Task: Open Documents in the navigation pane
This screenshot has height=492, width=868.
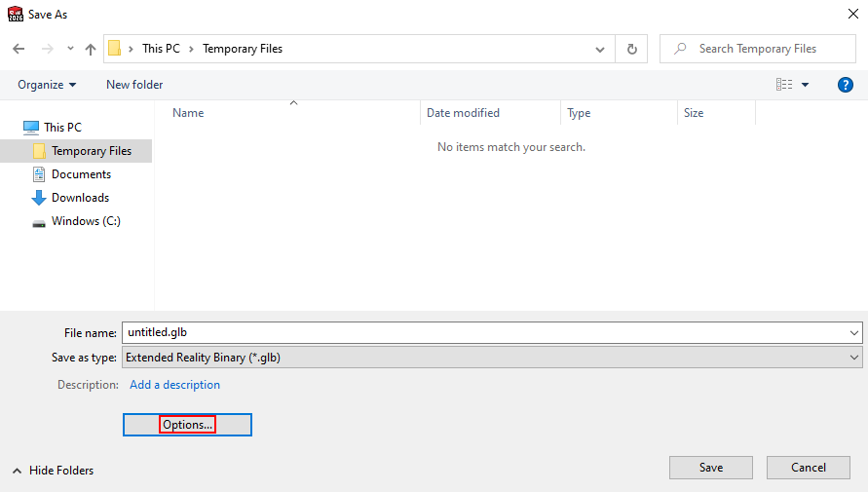Action: pos(81,174)
